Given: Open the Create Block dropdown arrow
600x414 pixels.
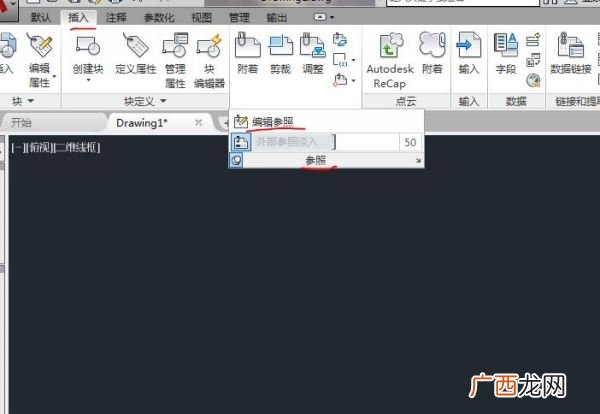Looking at the screenshot, I should [88, 80].
